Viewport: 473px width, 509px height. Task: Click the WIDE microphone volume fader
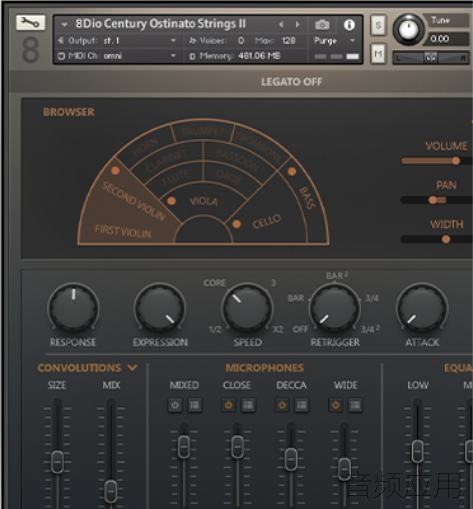tap(345, 469)
